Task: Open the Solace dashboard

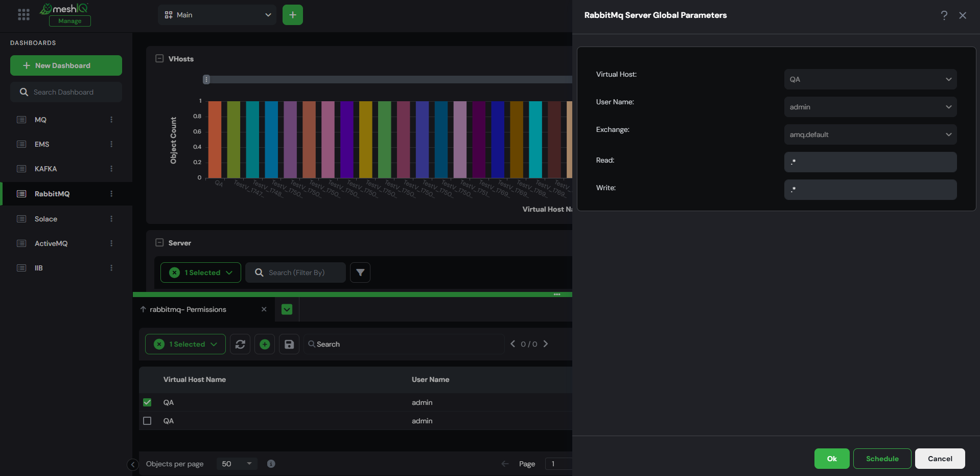Action: (46, 219)
